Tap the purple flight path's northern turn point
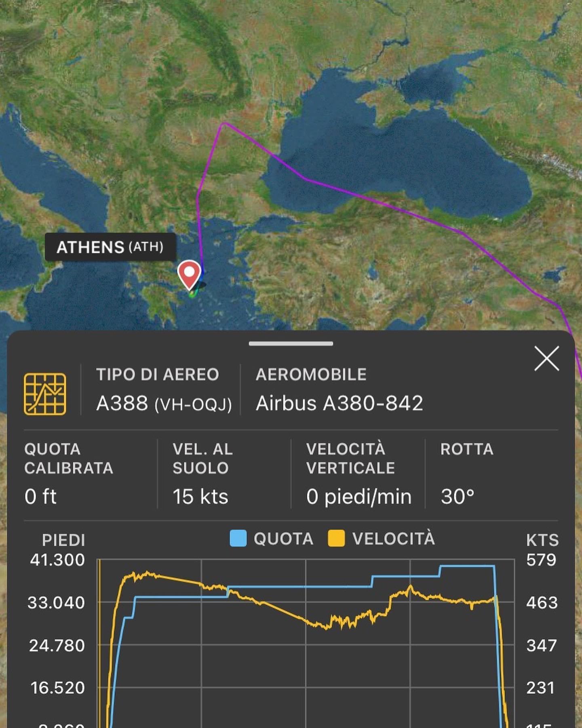 (x=225, y=123)
